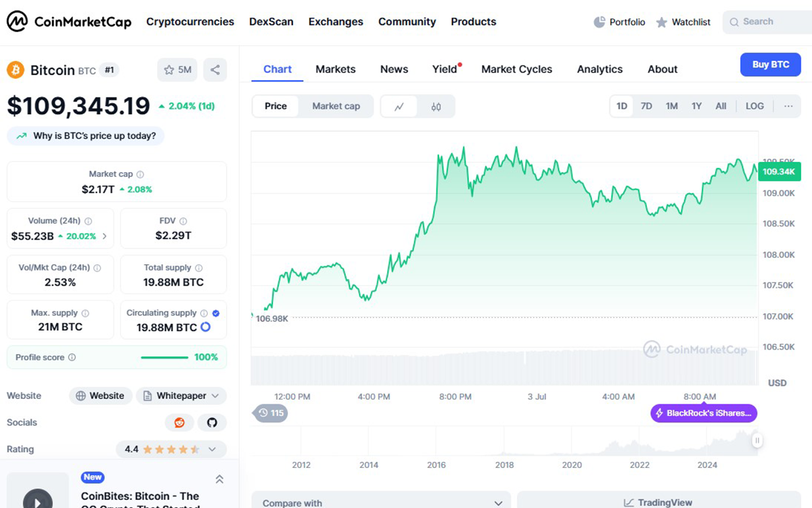Open the GitHub social link
Screen dimensions: 812x508
pos(212,423)
